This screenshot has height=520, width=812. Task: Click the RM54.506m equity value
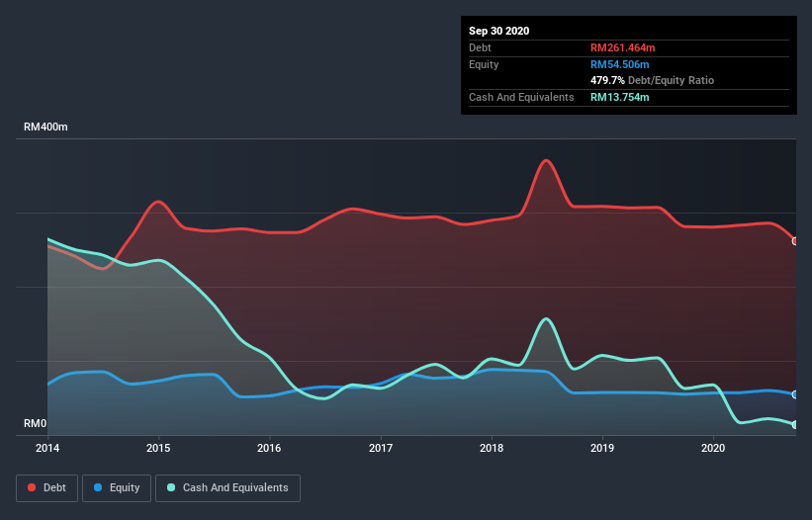620,64
